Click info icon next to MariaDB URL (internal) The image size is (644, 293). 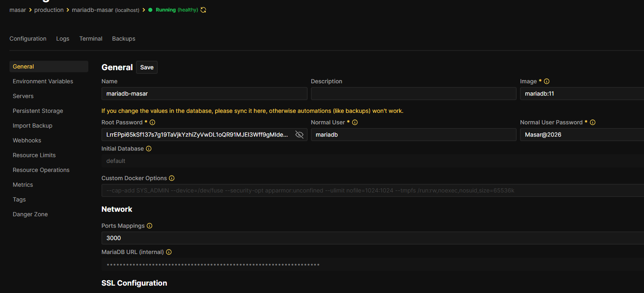169,252
